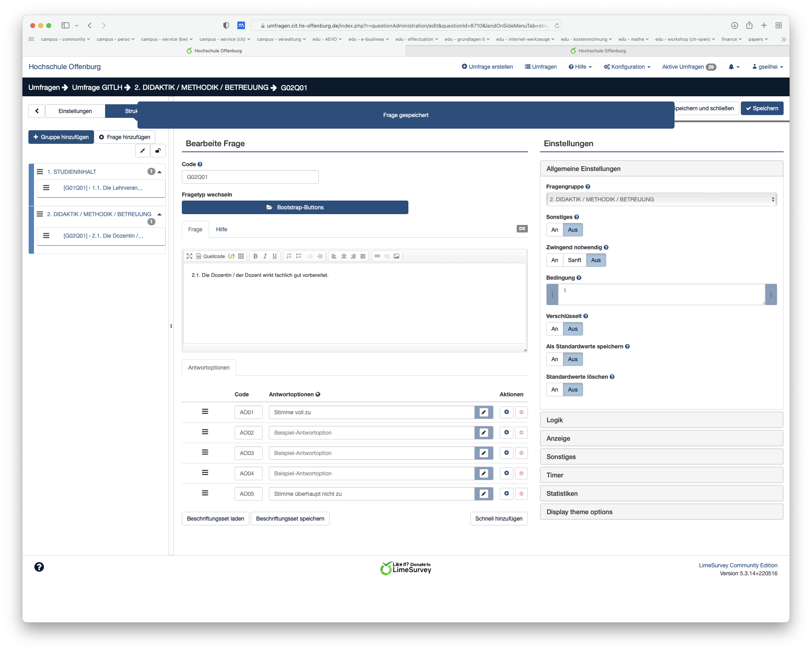Click the unlock icon in the structure panel
Image resolution: width=812 pixels, height=652 pixels.
pyautogui.click(x=158, y=151)
